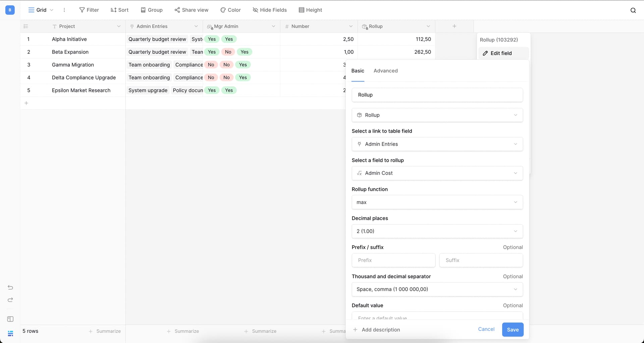
Task: Click the search magnifier icon
Action: pos(633,10)
